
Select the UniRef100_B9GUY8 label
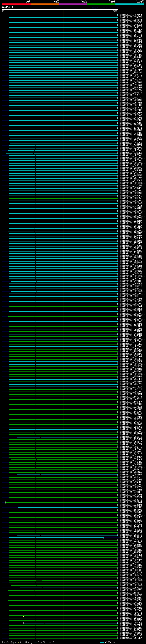[131, 80]
